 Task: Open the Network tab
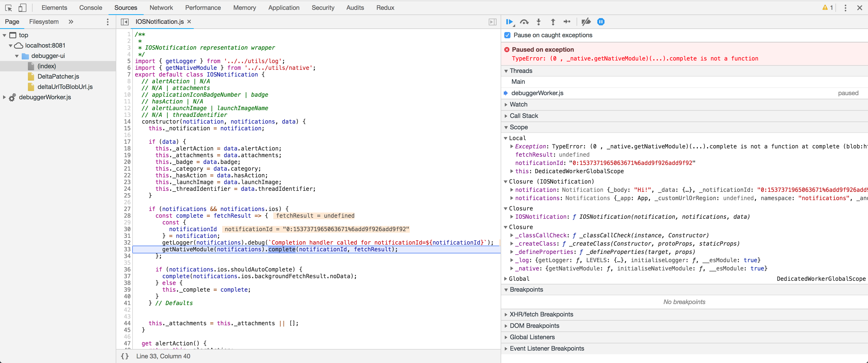tap(161, 8)
